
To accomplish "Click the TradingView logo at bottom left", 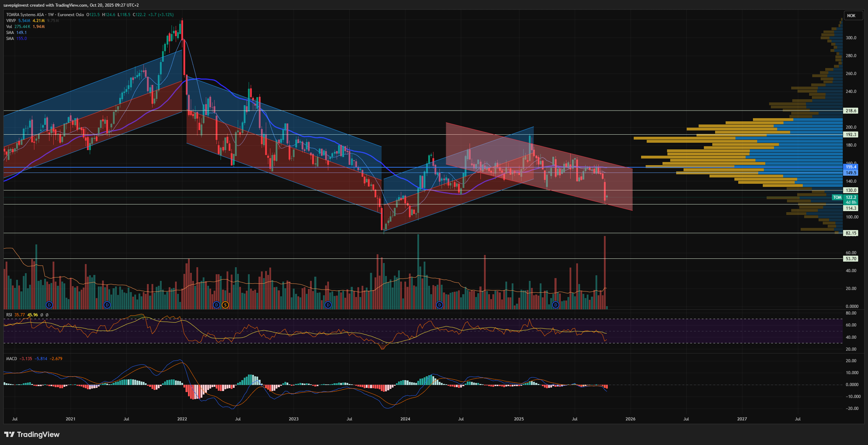I will (x=32, y=434).
